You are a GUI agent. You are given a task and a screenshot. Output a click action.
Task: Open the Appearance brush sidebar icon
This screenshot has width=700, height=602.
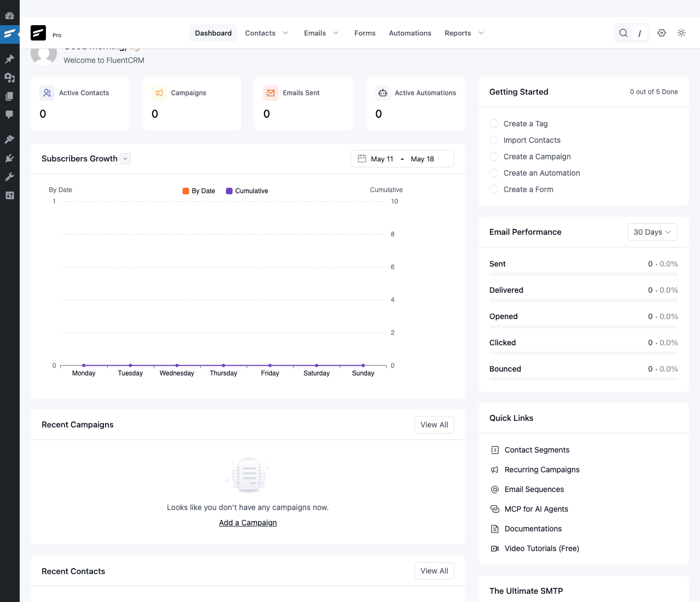click(x=9, y=140)
